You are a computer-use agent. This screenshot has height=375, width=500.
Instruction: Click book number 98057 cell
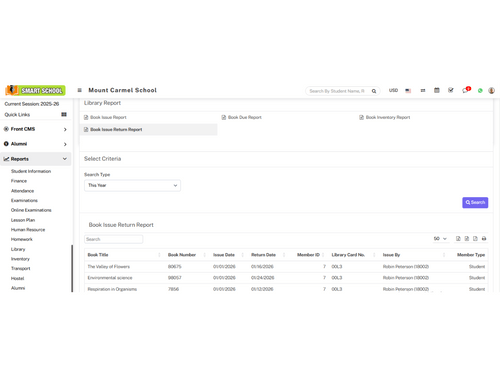175,278
